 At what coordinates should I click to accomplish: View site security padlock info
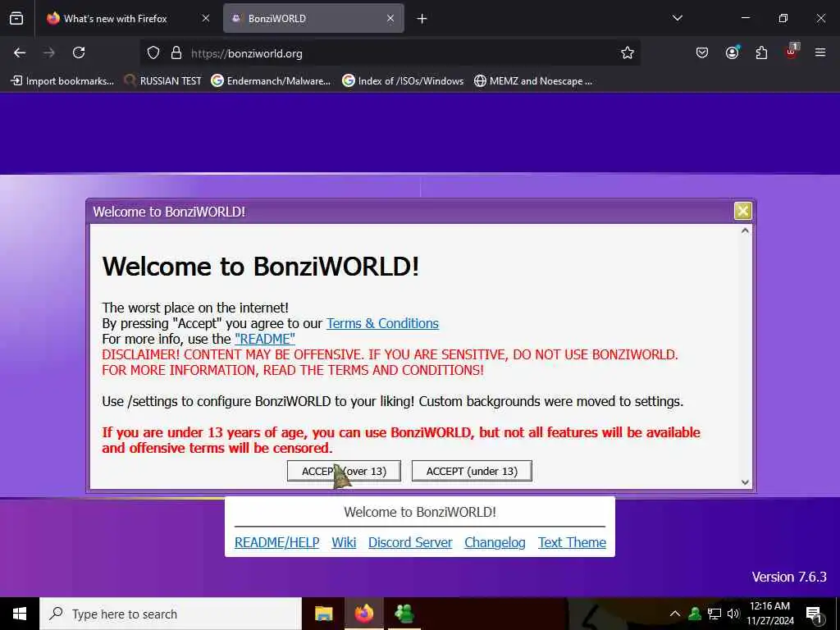(x=176, y=53)
